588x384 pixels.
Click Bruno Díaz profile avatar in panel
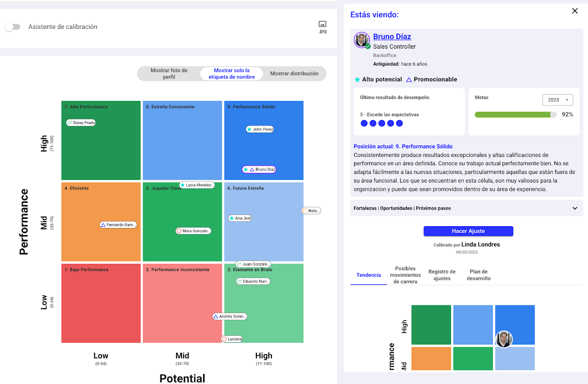[362, 40]
